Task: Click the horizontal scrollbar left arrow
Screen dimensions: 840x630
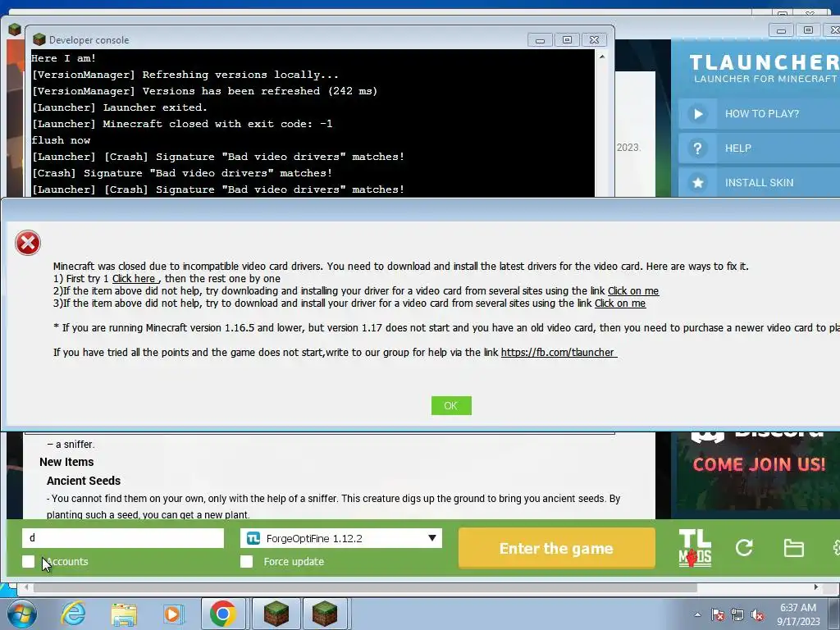Action: [x=26, y=587]
